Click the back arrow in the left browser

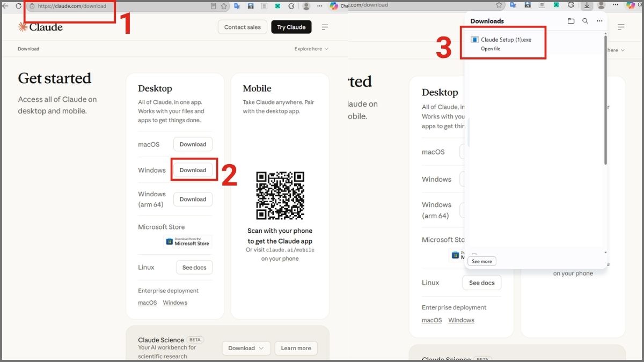pyautogui.click(x=5, y=6)
